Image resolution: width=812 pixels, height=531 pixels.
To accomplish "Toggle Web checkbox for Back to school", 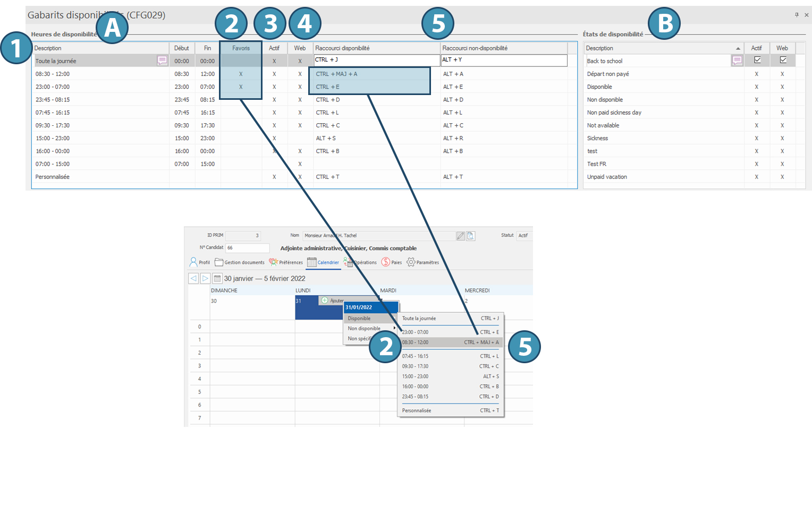I will (783, 60).
